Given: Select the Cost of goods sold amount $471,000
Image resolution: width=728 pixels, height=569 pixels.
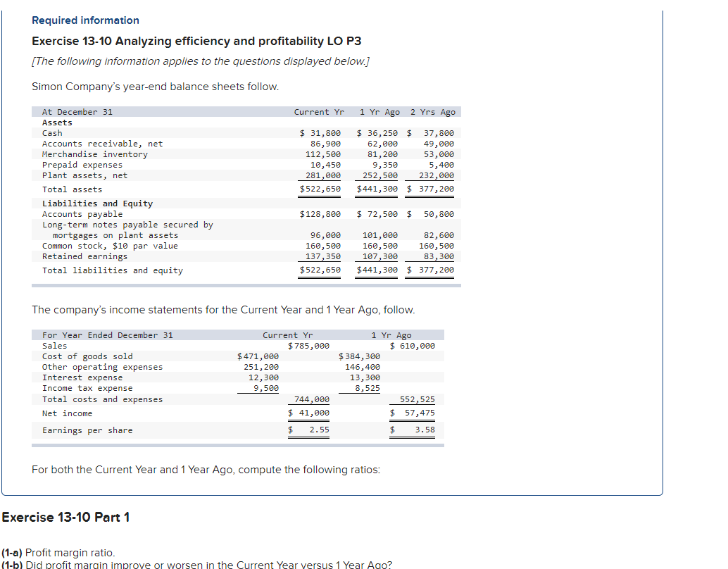Looking at the screenshot, I should click(x=258, y=356).
